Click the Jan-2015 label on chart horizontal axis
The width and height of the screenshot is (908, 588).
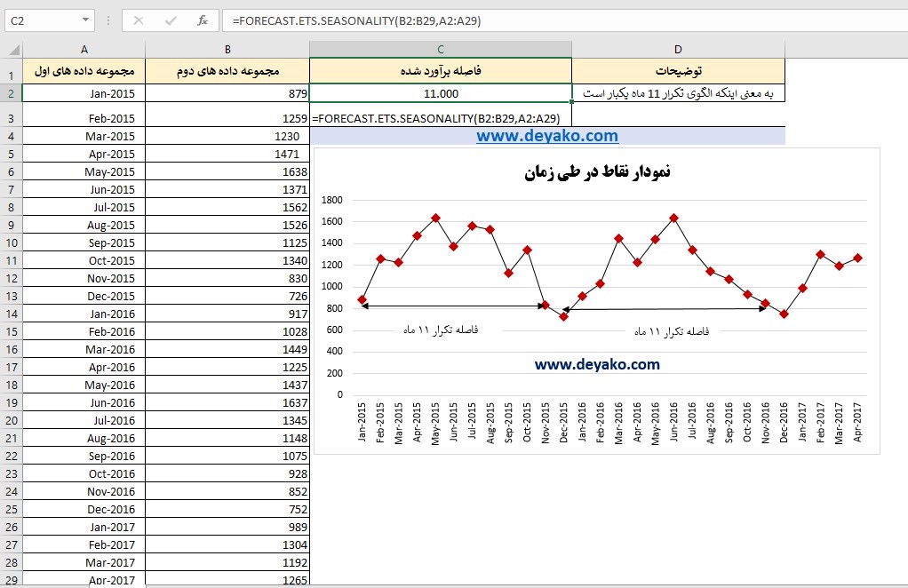tap(362, 422)
